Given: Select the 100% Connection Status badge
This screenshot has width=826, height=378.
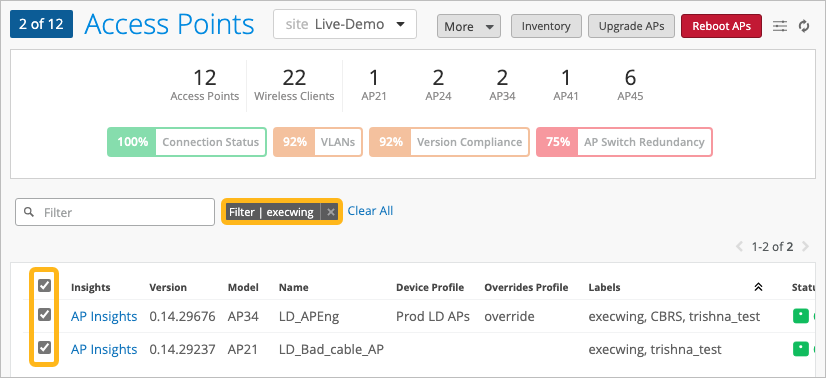Looking at the screenshot, I should pos(187,142).
